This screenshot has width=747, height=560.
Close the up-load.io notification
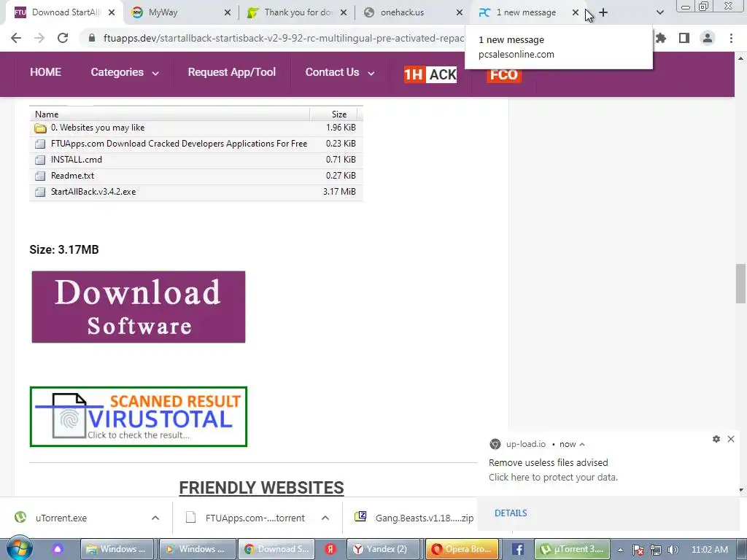(731, 439)
